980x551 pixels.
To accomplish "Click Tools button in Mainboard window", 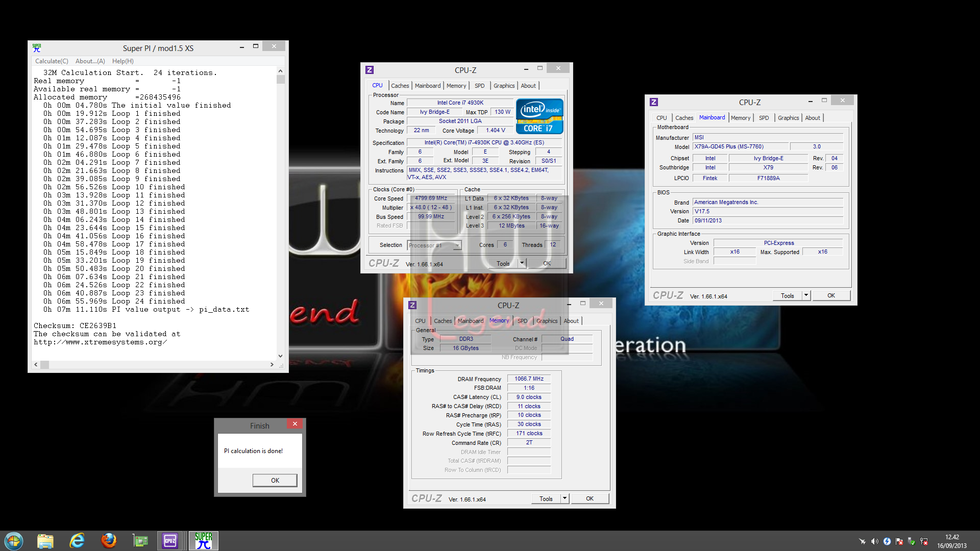I will click(x=787, y=295).
